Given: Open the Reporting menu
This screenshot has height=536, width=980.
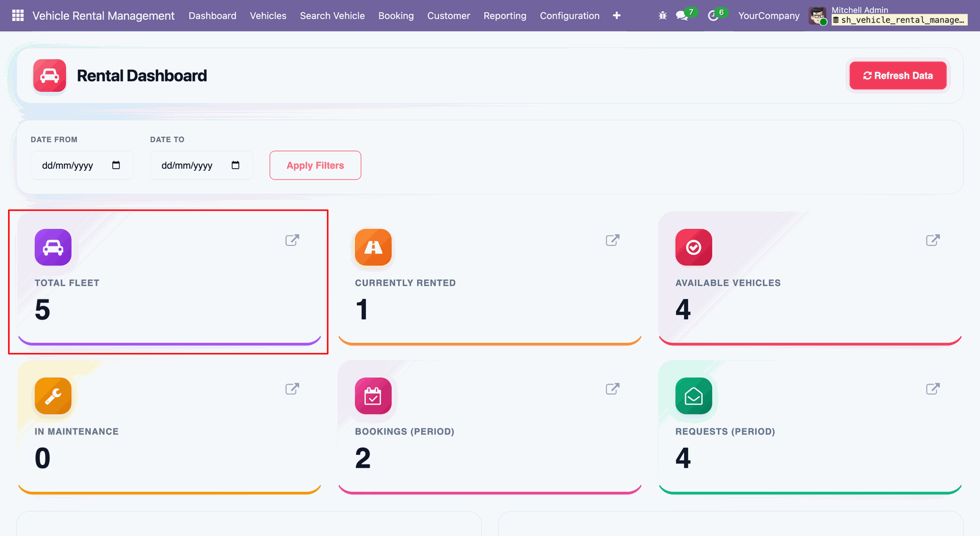Looking at the screenshot, I should 505,16.
